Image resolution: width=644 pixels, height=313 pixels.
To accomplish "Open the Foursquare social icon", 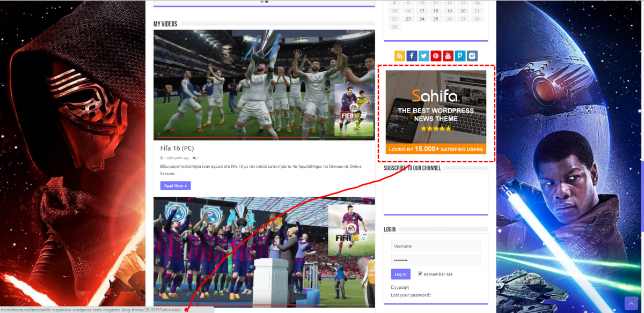I will click(x=460, y=56).
